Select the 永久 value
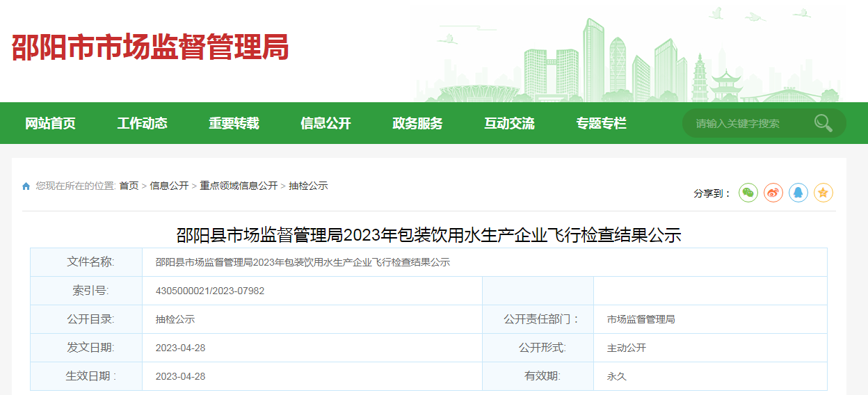Screen dimensions: 868x395 (616, 376)
